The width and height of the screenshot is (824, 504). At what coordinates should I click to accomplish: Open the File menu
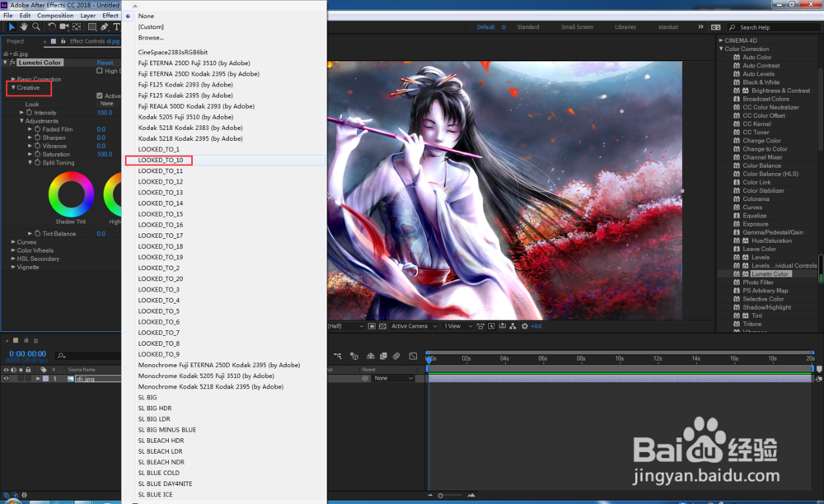pyautogui.click(x=8, y=16)
